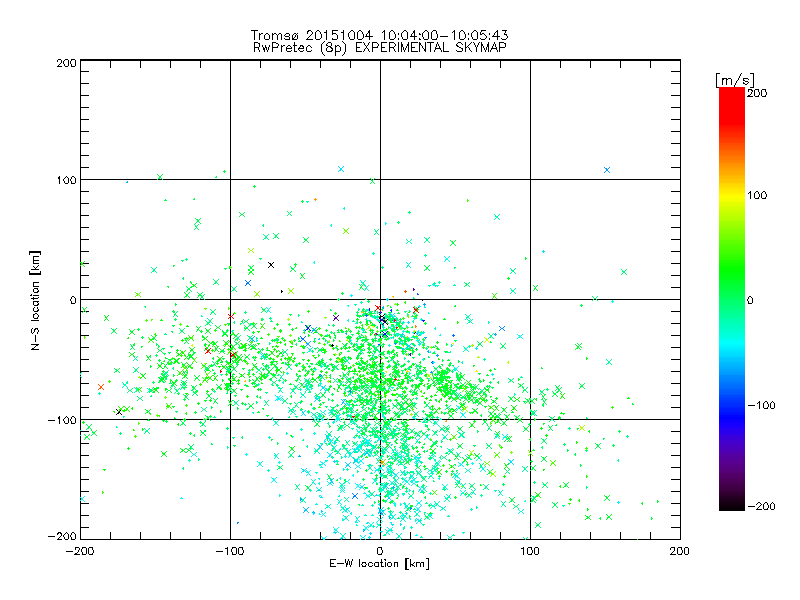The width and height of the screenshot is (800, 600).
Task: Click the N-S axis tick label 0
Action: 72,300
